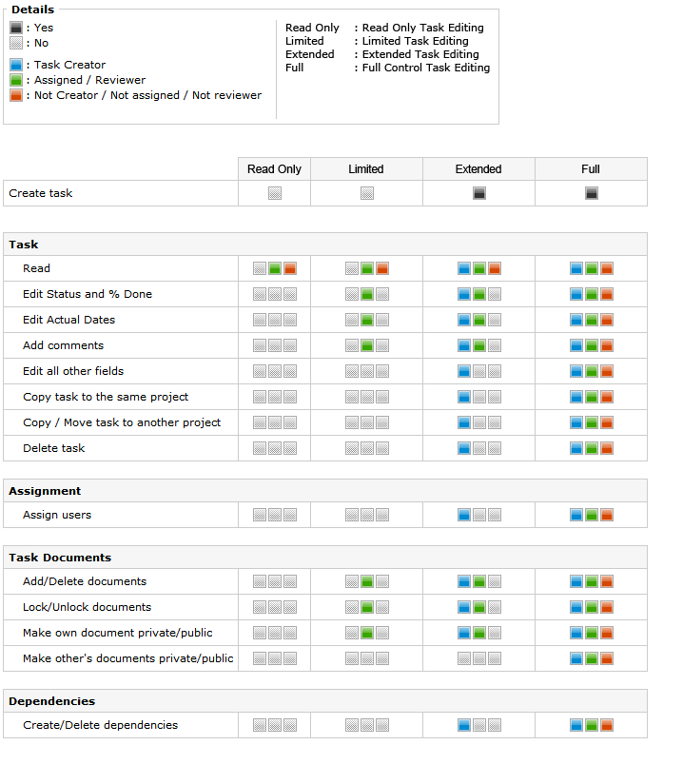Click the blue icon in Make other's documents row under Full
The height and width of the screenshot is (784, 683).
point(576,658)
